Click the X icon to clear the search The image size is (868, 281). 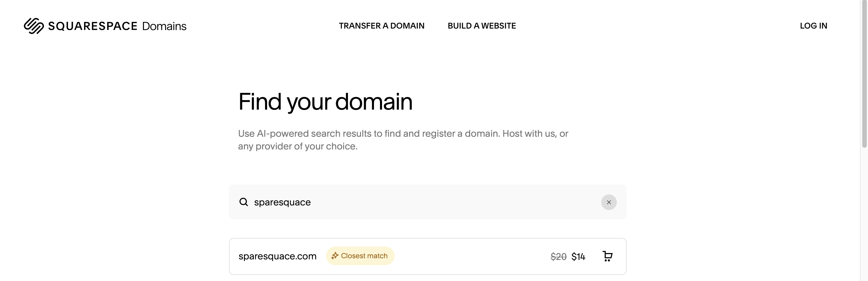pyautogui.click(x=608, y=202)
